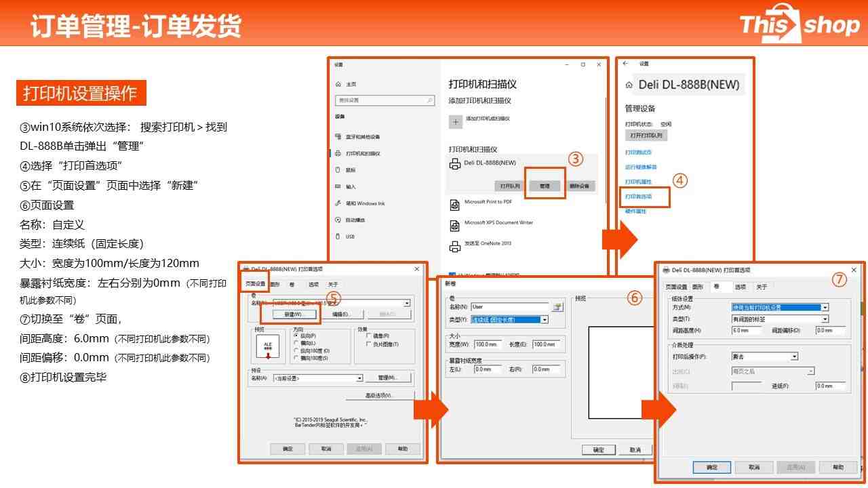Click the autoplay icon in Settings sidebar
868x488 pixels.
tap(338, 220)
